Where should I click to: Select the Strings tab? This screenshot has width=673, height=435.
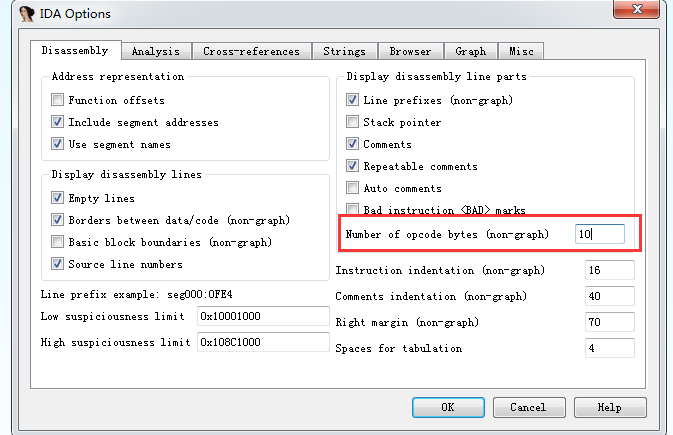tap(344, 51)
